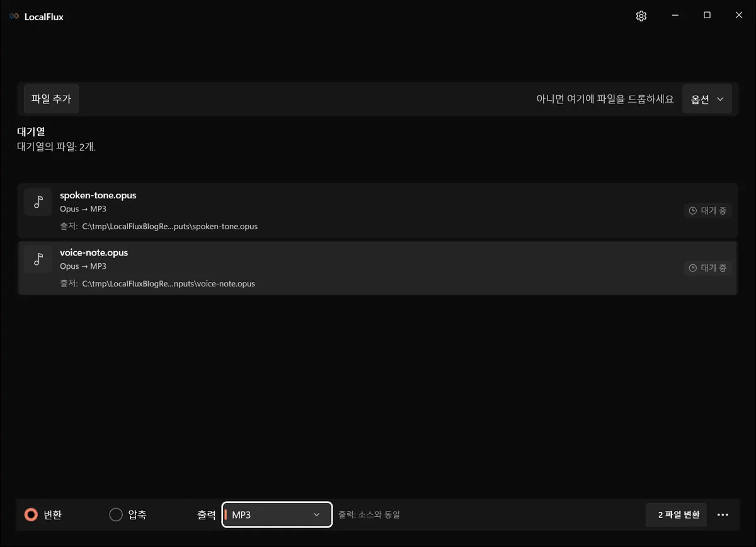Click the 대기열의 파일: 2개. text
Screen dimensions: 756x547
(x=56, y=147)
